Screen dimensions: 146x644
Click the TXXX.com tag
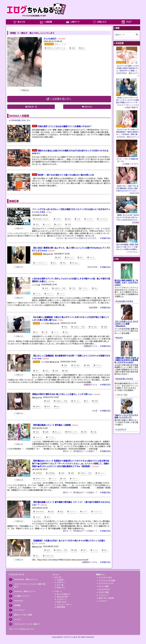pyautogui.click(x=48, y=556)
